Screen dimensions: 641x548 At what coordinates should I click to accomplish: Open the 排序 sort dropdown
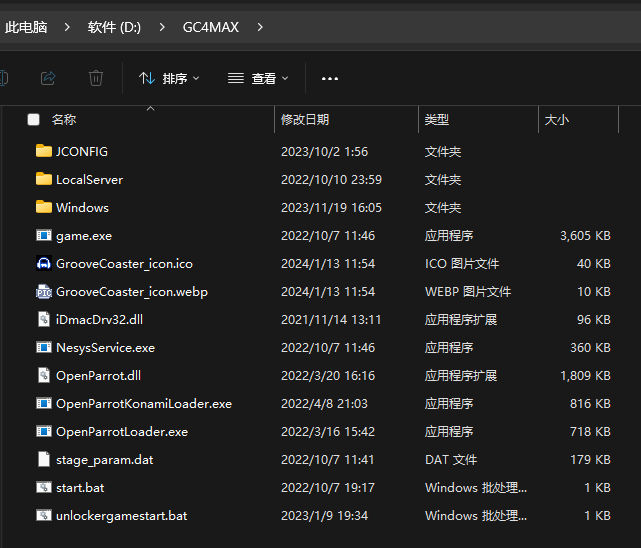pyautogui.click(x=169, y=78)
